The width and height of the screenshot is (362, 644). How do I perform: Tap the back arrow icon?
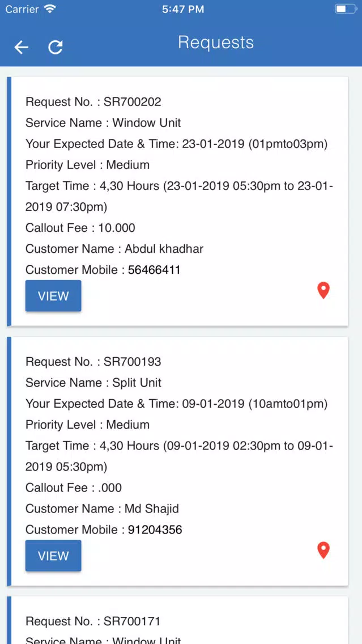(22, 48)
